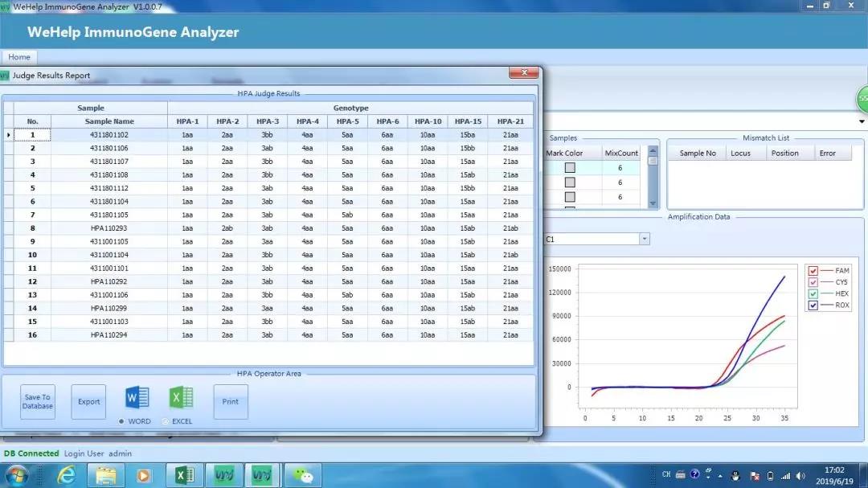Click the Word export icon
This screenshot has width=868, height=488.
(x=137, y=398)
